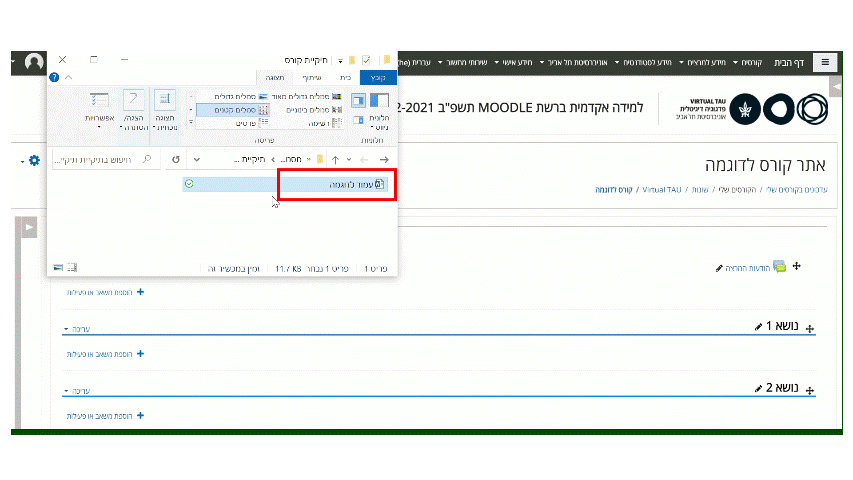The image size is (853, 480).
Task: Select small icons layout
Action: tap(233, 110)
